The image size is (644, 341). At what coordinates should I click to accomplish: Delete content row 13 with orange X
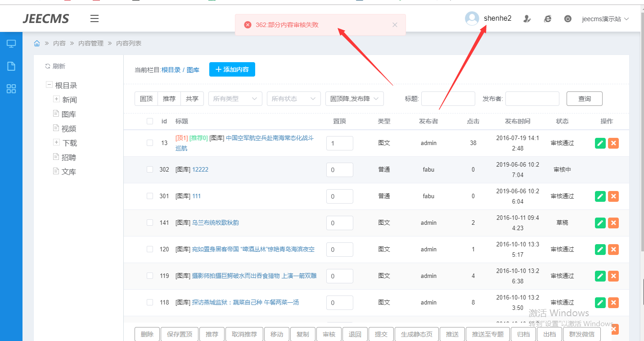click(613, 143)
